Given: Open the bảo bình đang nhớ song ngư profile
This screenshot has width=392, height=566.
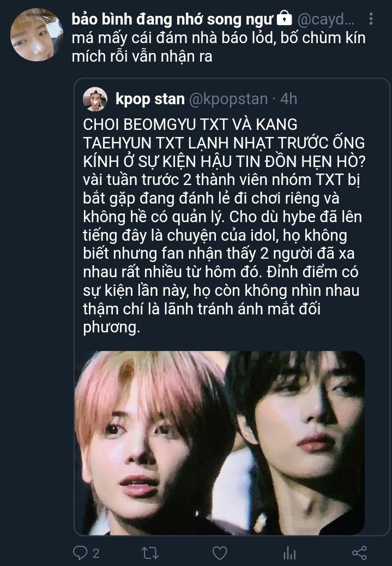Looking at the screenshot, I should [172, 19].
